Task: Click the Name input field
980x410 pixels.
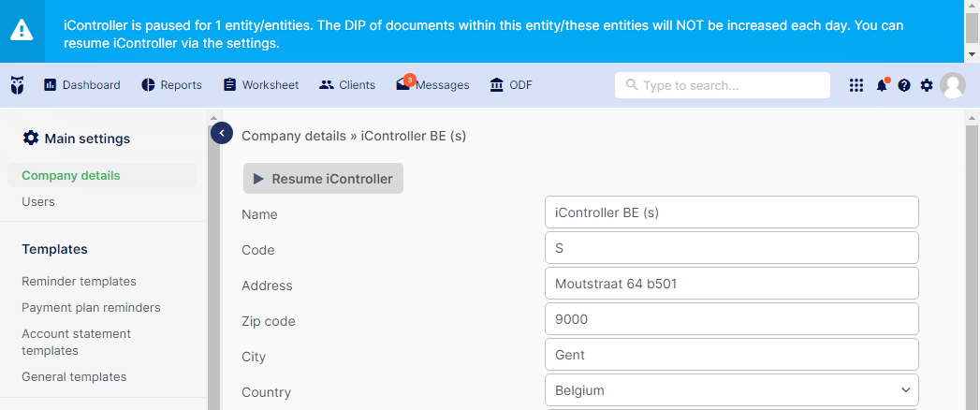Action: 732,212
